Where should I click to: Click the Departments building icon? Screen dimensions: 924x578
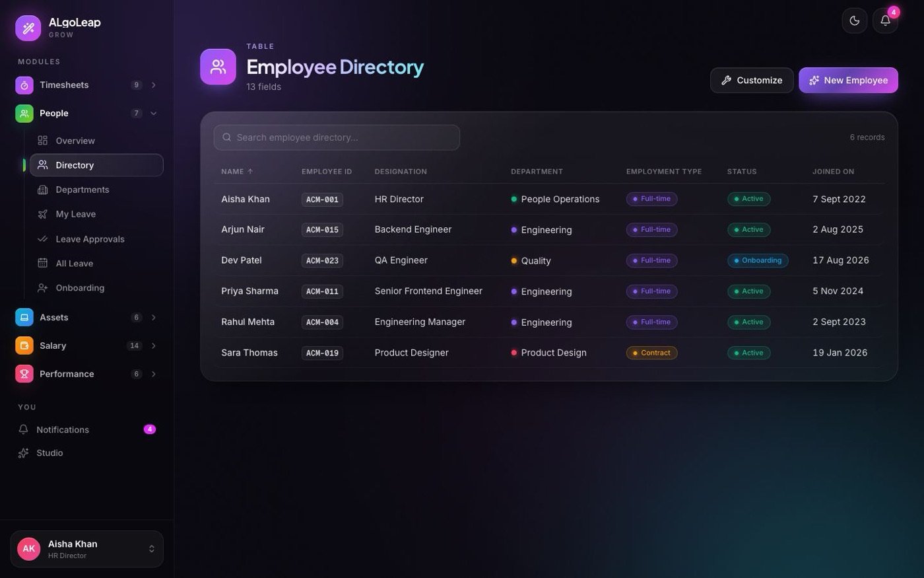pos(43,190)
